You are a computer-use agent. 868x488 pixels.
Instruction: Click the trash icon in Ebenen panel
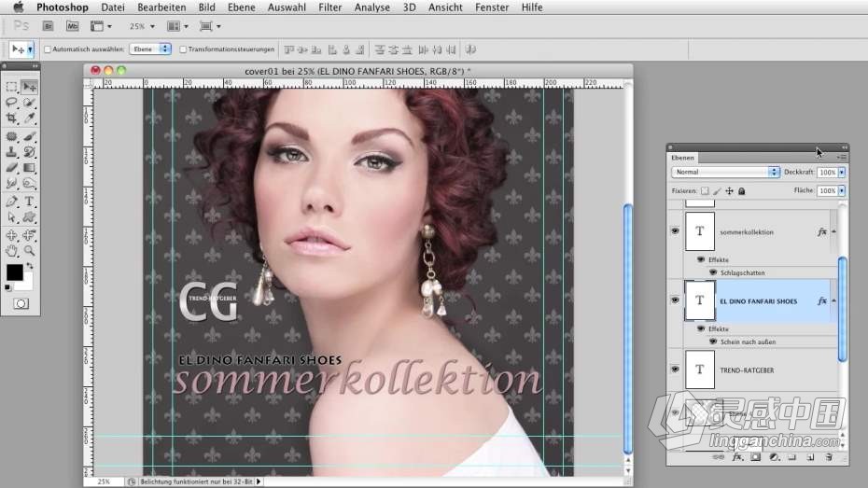click(829, 457)
